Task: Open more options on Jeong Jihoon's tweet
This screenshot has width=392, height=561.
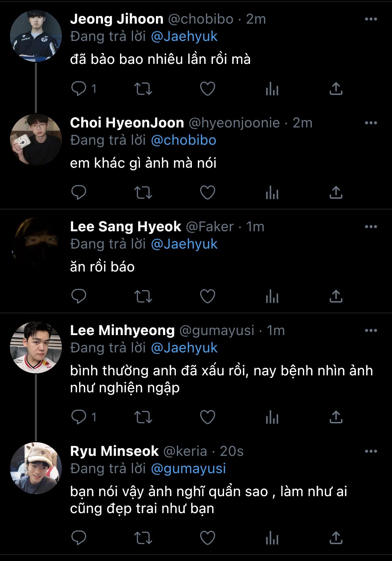Action: click(x=371, y=19)
